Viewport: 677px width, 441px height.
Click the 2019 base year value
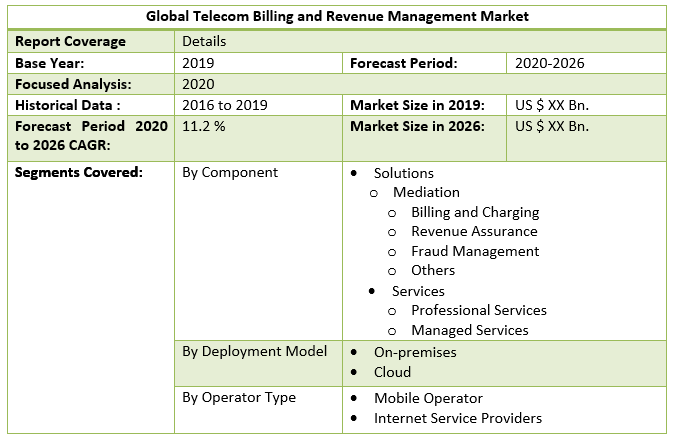(198, 63)
